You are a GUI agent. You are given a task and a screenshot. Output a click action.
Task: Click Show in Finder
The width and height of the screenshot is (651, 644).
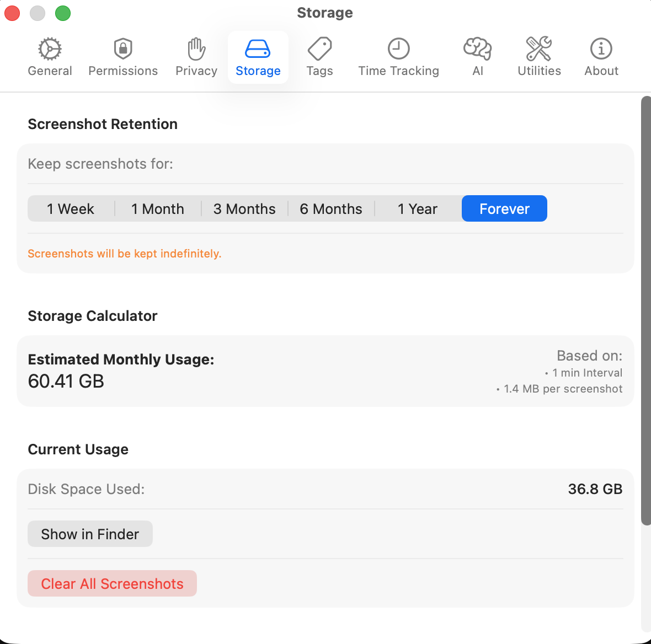coord(90,534)
